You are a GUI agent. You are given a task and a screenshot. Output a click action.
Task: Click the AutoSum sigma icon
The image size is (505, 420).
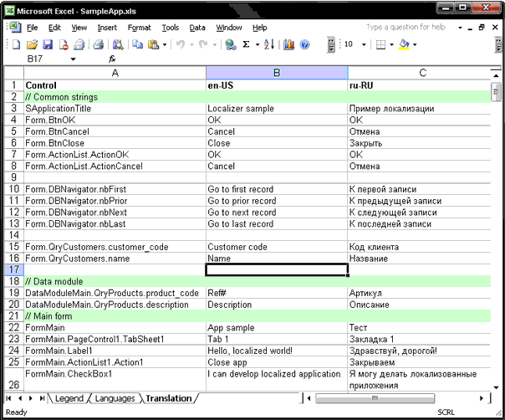246,44
